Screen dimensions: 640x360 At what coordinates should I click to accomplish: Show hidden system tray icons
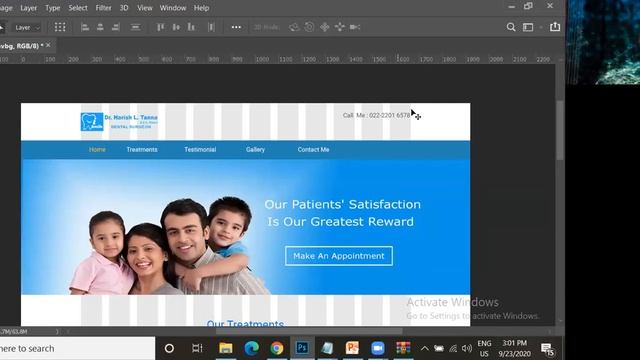[424, 349]
